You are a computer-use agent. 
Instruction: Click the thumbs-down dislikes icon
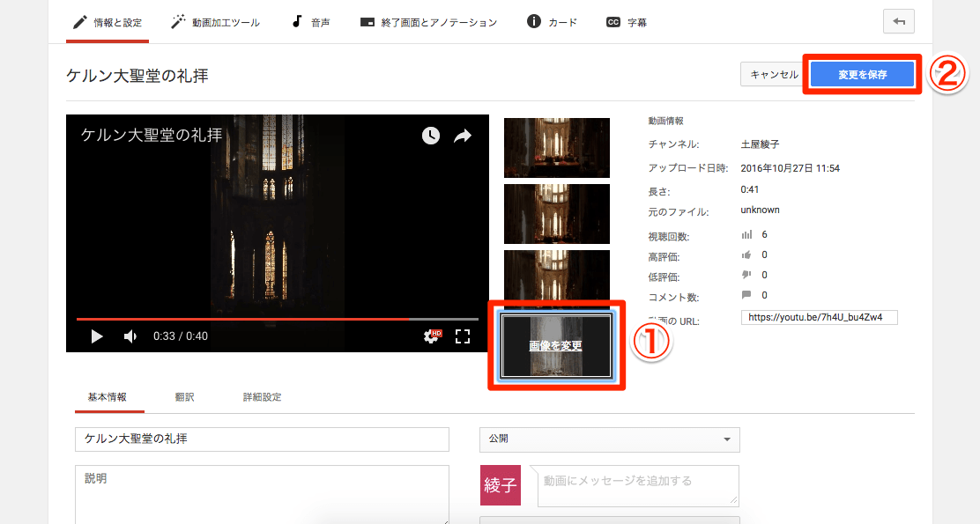coord(746,275)
